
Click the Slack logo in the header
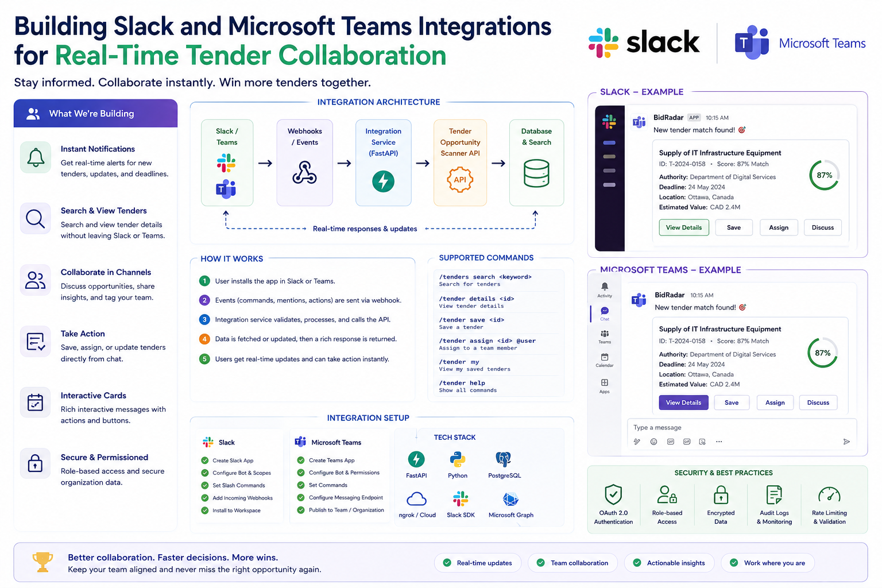pyautogui.click(x=644, y=42)
